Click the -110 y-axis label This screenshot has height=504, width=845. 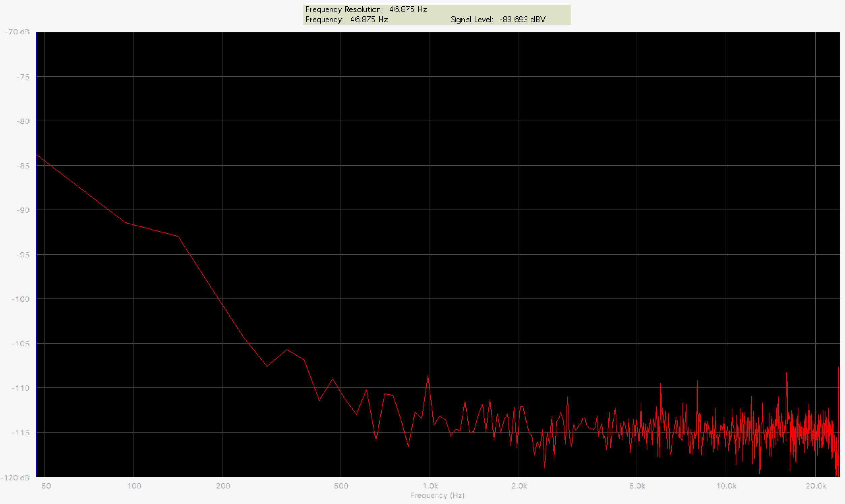click(x=21, y=388)
